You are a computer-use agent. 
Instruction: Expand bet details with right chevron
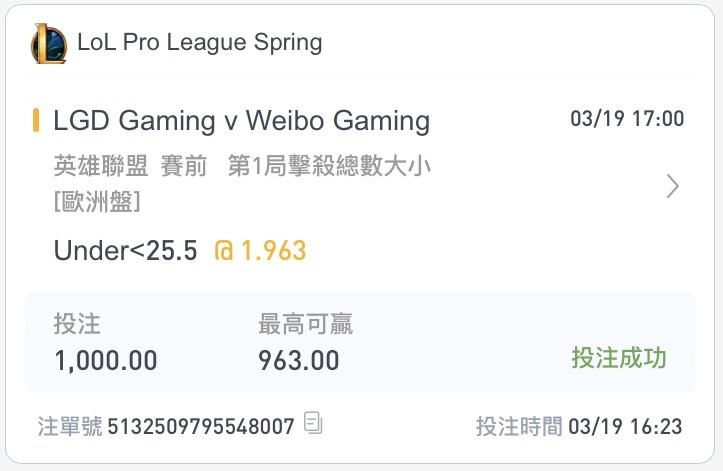pyautogui.click(x=673, y=186)
